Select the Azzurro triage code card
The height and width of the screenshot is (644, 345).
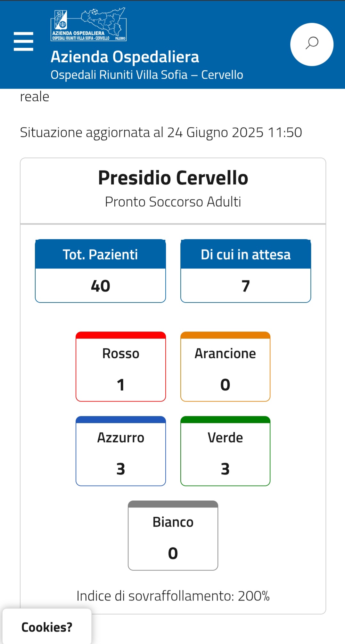click(x=121, y=451)
